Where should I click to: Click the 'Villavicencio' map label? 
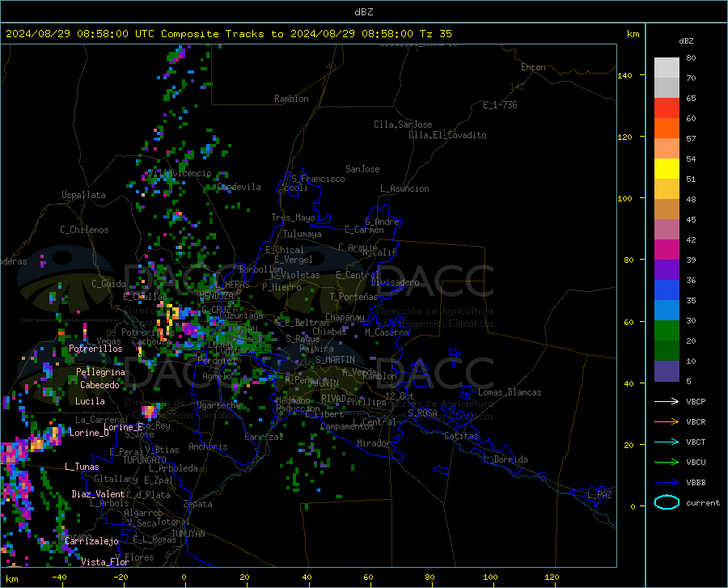(180, 173)
